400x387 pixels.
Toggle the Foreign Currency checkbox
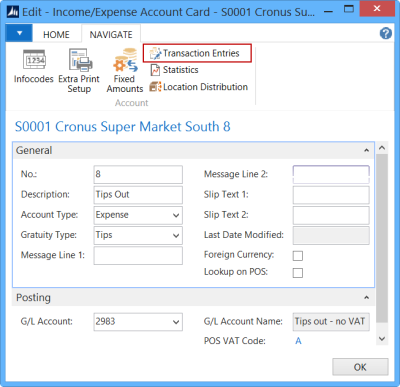298,256
